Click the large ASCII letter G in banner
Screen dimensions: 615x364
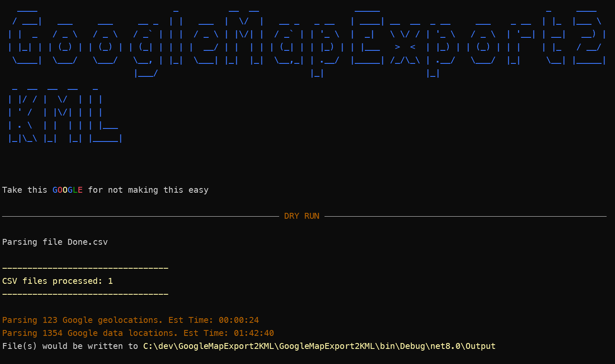pos(25,40)
